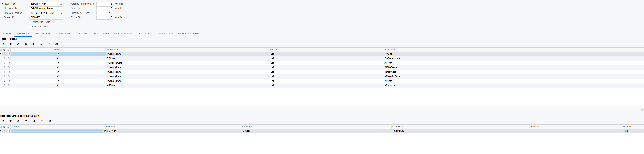Switch to the Results Grid tab
Screen dimensions: 644x154
click(x=124, y=34)
